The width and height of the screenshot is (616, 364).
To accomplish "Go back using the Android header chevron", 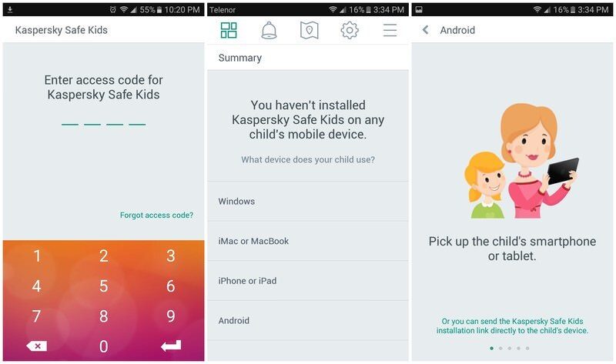I will pos(426,30).
